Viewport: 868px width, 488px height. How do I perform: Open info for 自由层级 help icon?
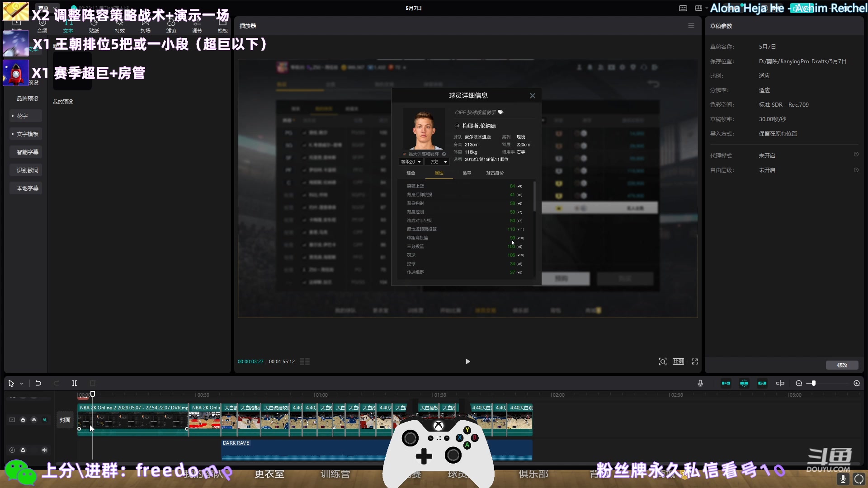pos(856,170)
